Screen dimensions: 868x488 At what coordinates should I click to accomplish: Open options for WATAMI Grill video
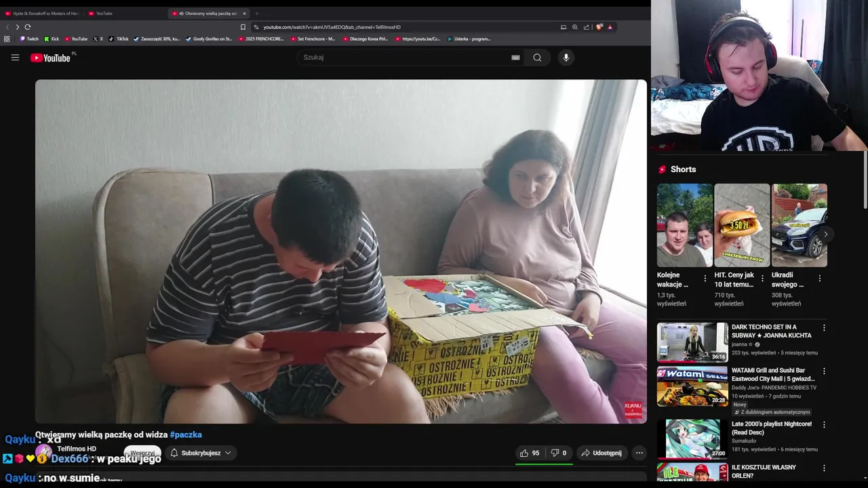click(824, 371)
